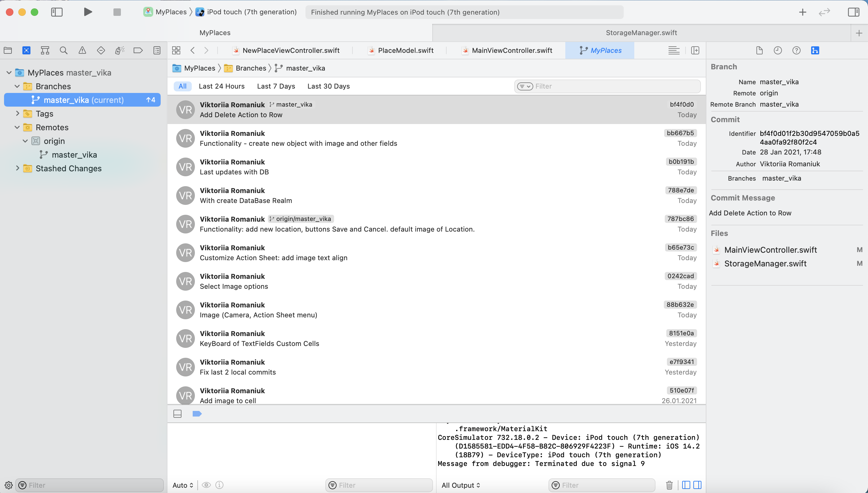Switch to MainViewController.swift tab
Viewport: 868px width, 493px height.
coord(507,50)
